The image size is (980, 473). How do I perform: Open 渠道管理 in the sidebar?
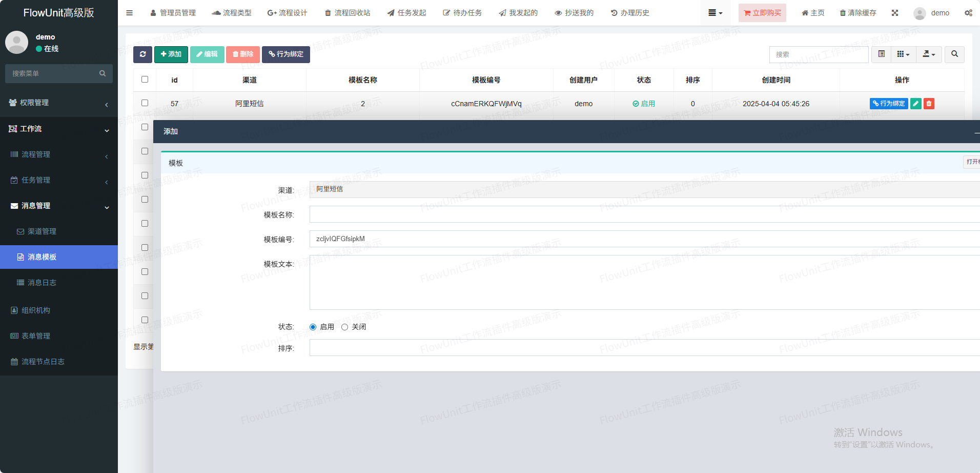(x=42, y=231)
